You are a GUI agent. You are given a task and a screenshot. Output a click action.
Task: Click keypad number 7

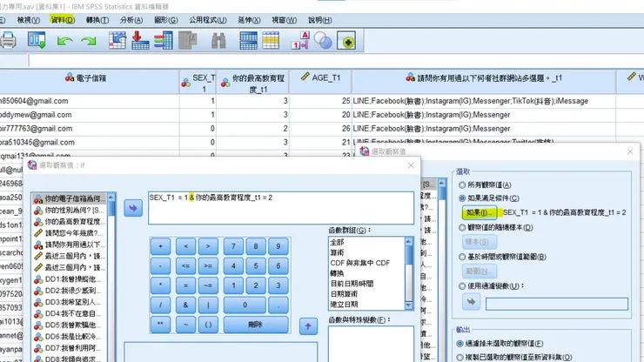(233, 246)
